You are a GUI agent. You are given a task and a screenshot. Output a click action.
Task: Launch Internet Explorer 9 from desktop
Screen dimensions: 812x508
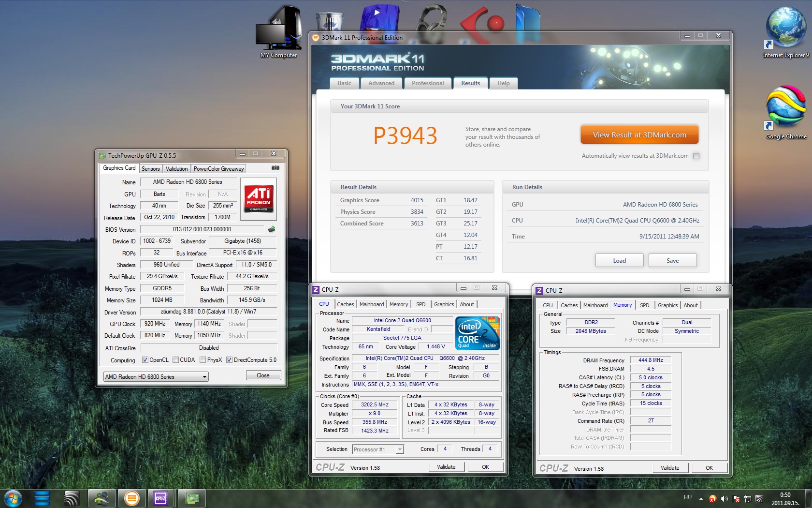pyautogui.click(x=785, y=32)
